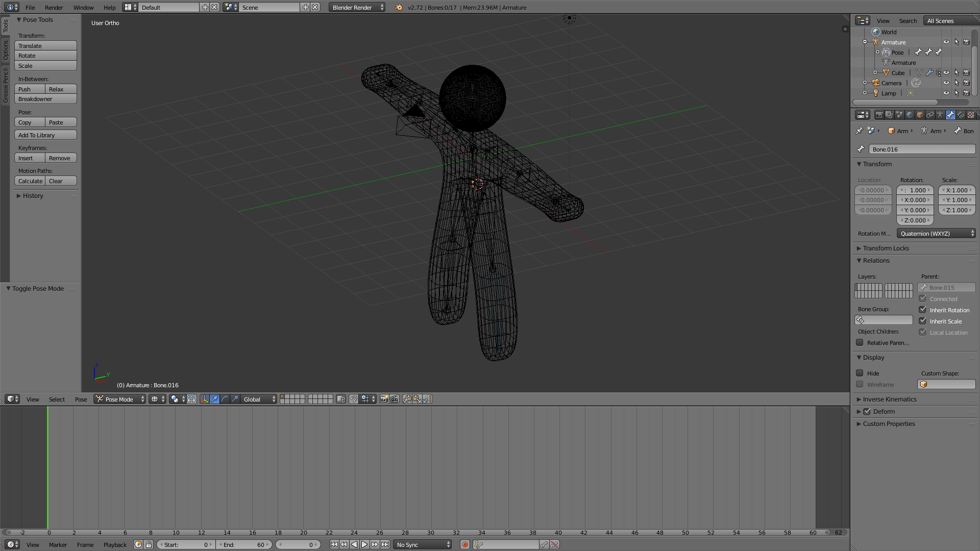Click the snap magnet icon
Viewport: 980px width, 551px height.
[x=353, y=399]
